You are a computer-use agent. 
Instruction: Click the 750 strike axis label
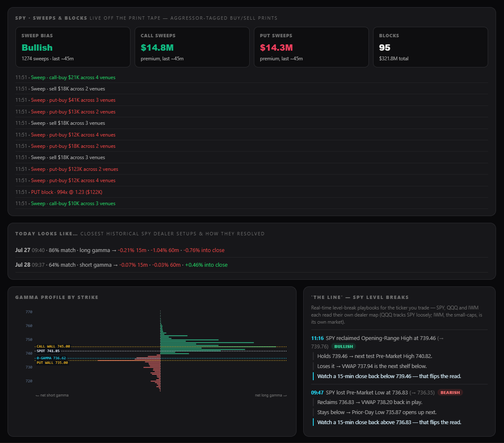tap(29, 340)
